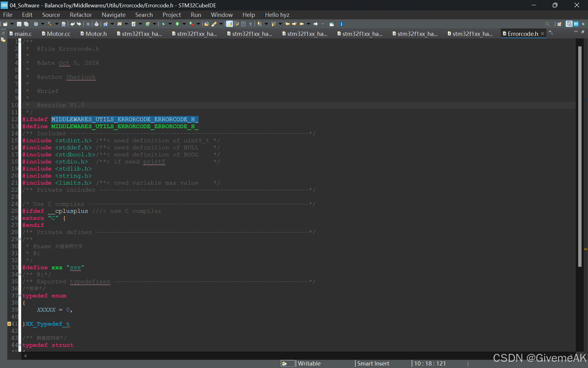The width and height of the screenshot is (588, 368).
Task: Open the Refactor menu
Action: (x=81, y=15)
